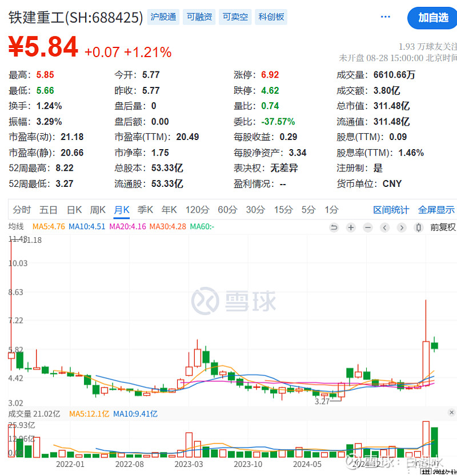457x476 pixels.
Task: Click the 市盈率(TTM) value 20.49
Action: (187, 137)
